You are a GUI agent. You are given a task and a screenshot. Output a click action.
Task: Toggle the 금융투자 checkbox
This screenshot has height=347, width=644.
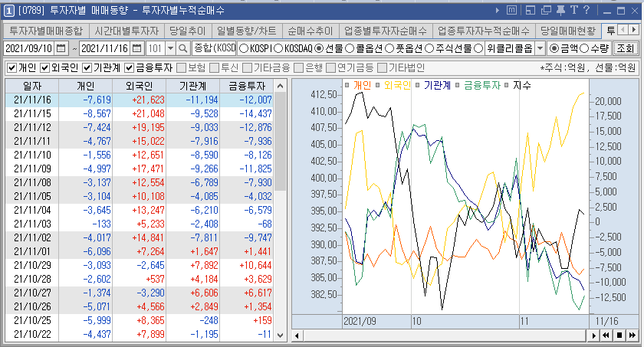(129, 67)
